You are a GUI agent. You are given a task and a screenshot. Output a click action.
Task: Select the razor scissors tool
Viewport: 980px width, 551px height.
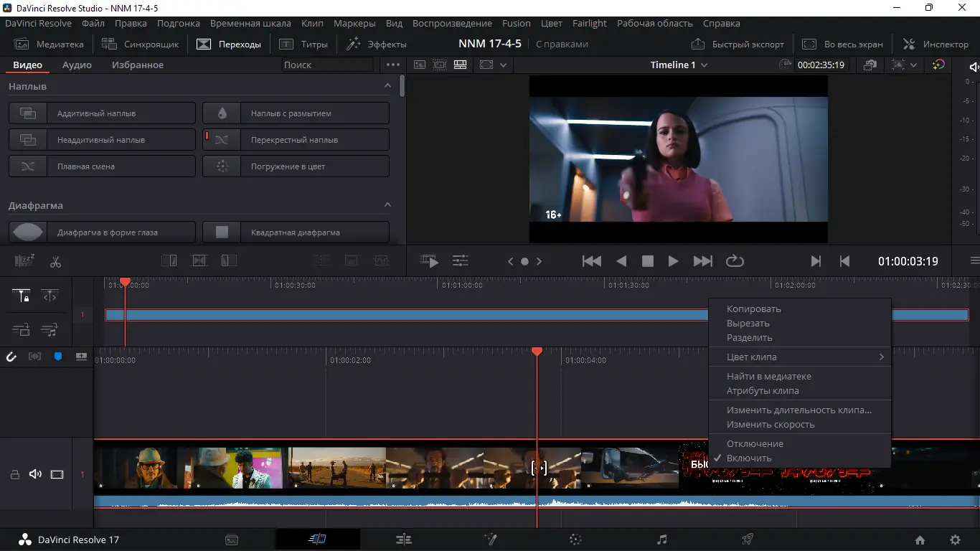click(x=55, y=262)
